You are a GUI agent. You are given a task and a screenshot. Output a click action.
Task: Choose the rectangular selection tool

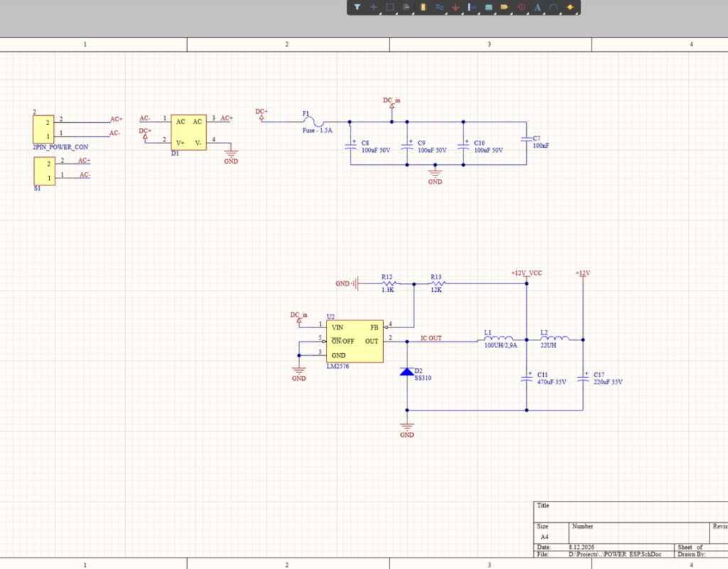[x=390, y=7]
